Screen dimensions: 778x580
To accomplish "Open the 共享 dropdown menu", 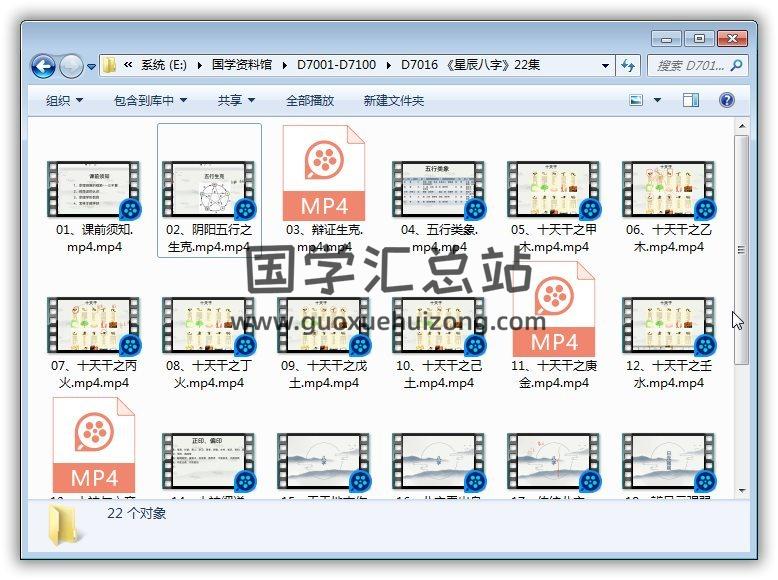I will pos(236,100).
